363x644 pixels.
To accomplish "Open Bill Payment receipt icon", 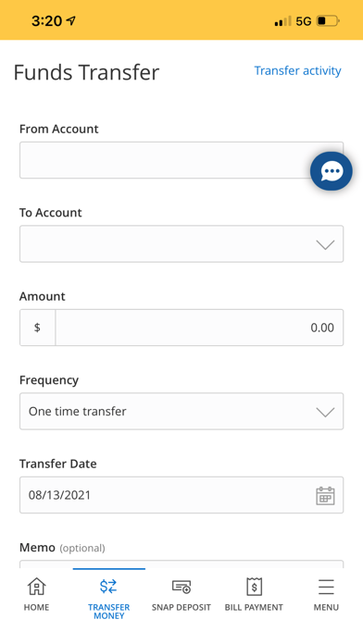I will 254,587.
